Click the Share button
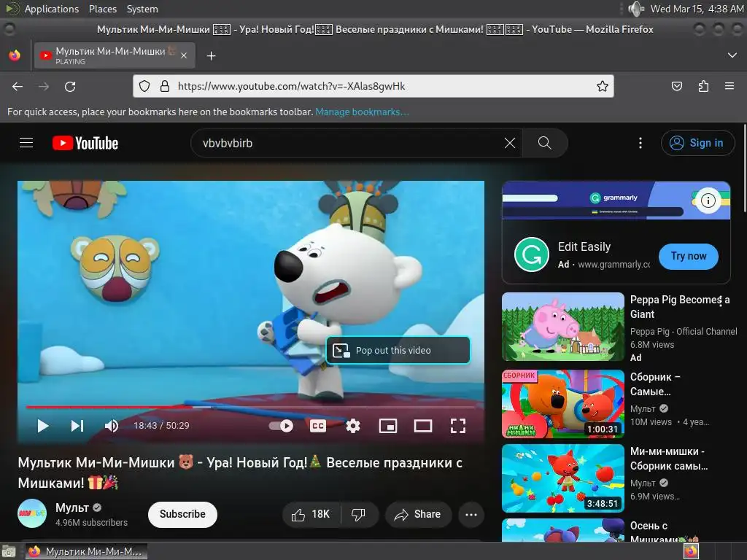Viewport: 747px width, 560px height. (x=418, y=514)
